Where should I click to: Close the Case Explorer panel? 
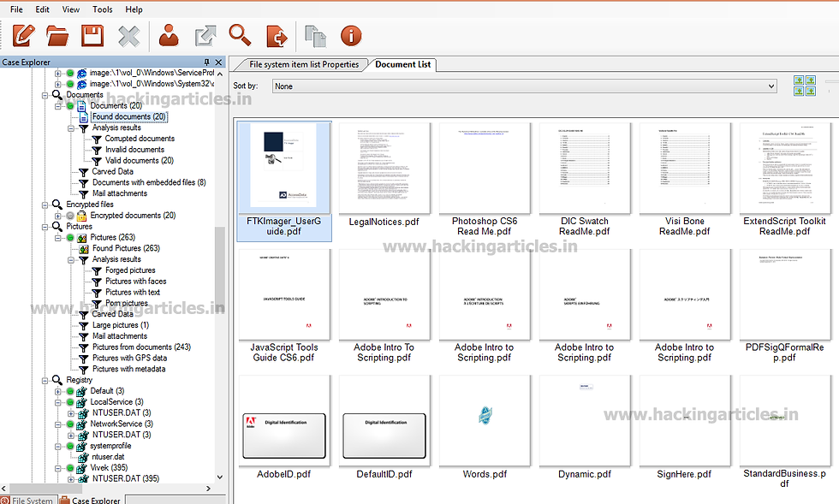coord(218,62)
